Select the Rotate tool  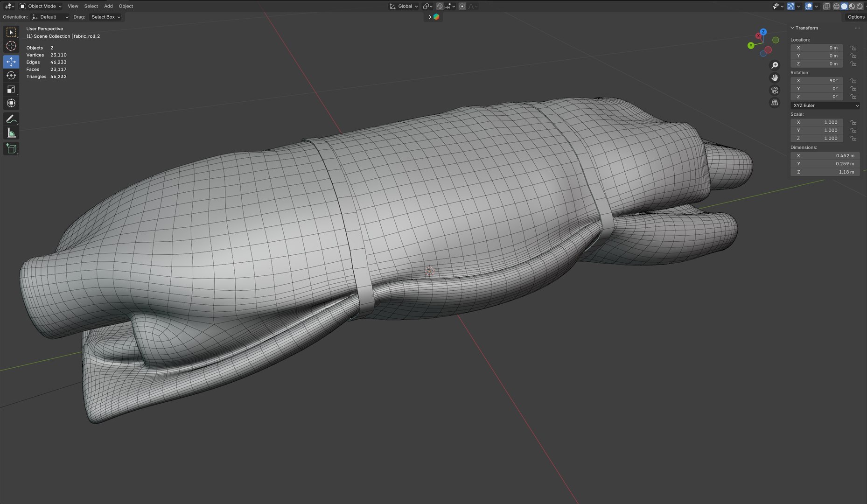11,76
